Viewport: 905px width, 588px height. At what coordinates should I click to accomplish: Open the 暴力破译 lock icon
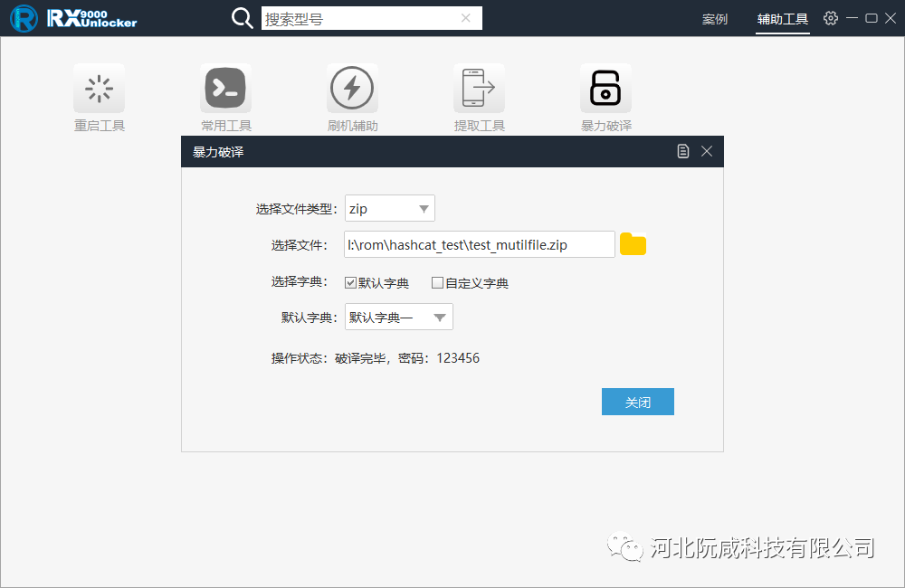pyautogui.click(x=605, y=89)
